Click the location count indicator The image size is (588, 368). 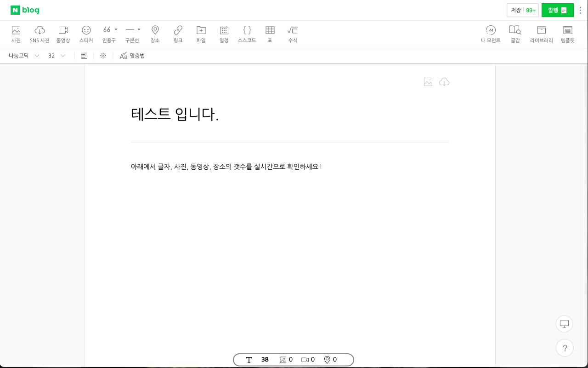pos(330,360)
